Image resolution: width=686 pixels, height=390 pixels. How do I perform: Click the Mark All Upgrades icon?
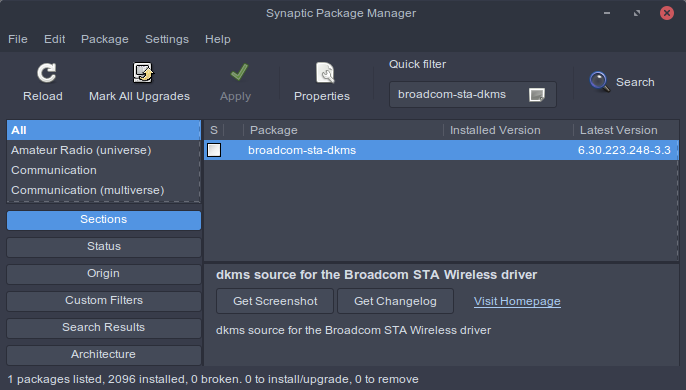point(142,73)
